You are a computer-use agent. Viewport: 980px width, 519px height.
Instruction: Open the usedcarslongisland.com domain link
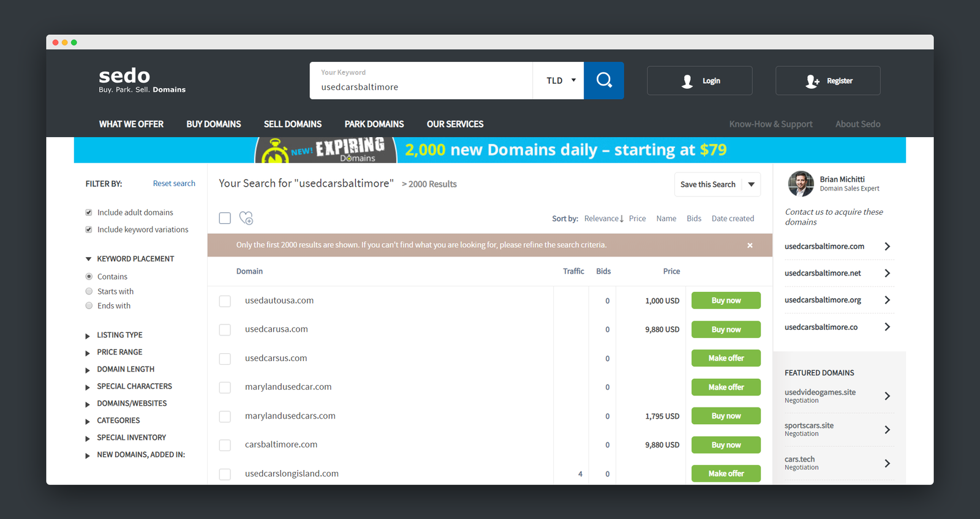click(x=292, y=474)
